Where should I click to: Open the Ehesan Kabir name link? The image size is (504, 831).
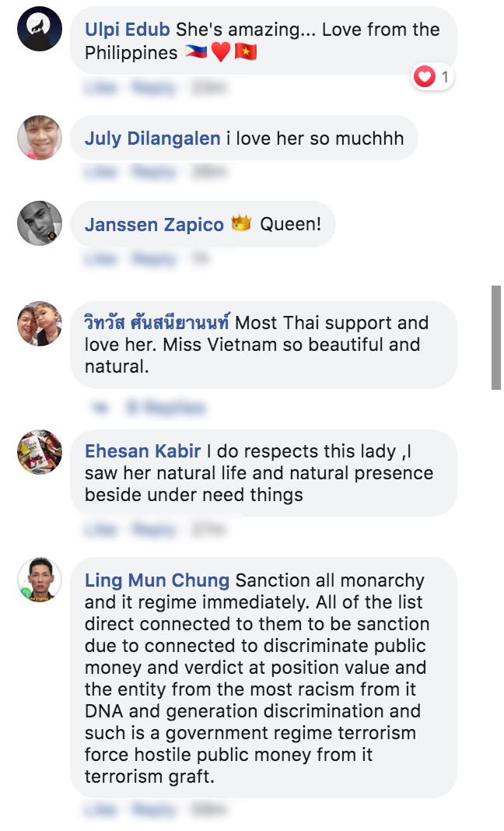tap(142, 451)
